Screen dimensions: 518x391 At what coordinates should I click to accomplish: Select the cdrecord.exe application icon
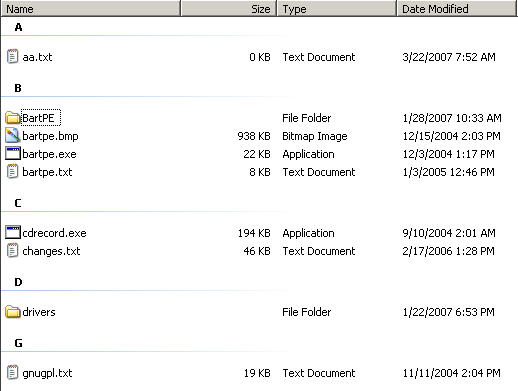click(x=13, y=232)
